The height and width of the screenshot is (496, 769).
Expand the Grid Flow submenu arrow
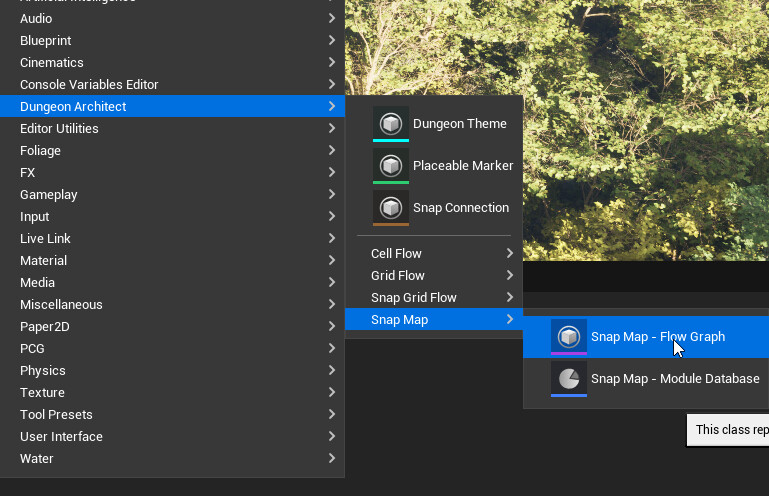tap(510, 275)
